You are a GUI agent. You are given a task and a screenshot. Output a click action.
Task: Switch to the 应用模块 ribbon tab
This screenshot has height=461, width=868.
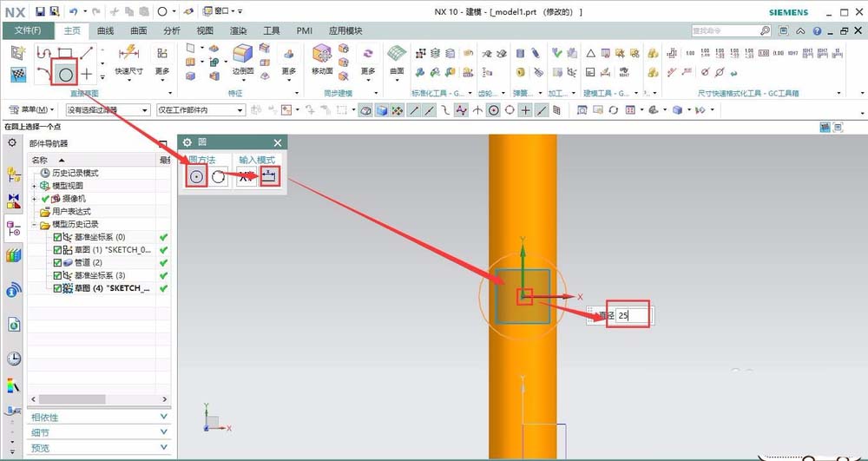345,31
